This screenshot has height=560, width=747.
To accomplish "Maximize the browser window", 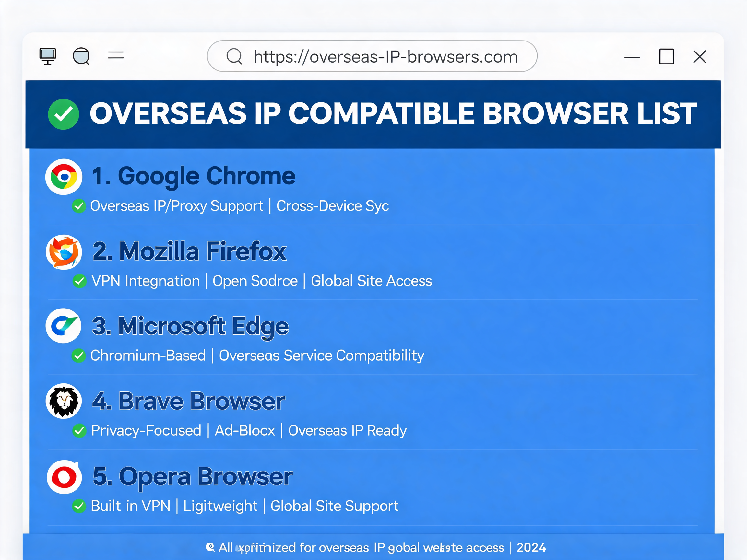I will (x=667, y=56).
